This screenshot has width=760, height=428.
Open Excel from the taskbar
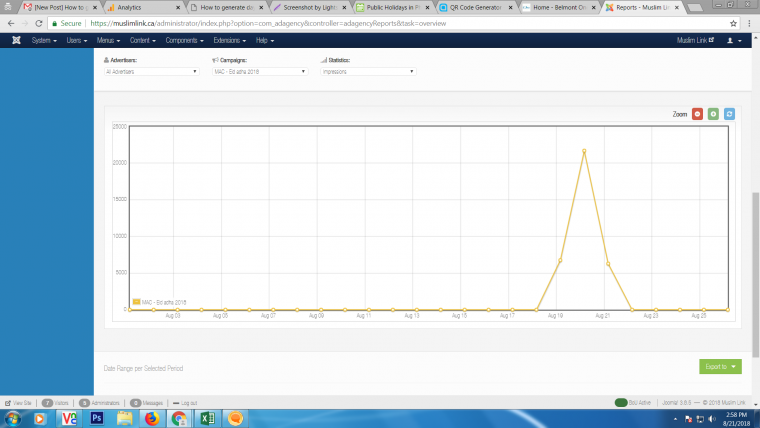click(207, 418)
